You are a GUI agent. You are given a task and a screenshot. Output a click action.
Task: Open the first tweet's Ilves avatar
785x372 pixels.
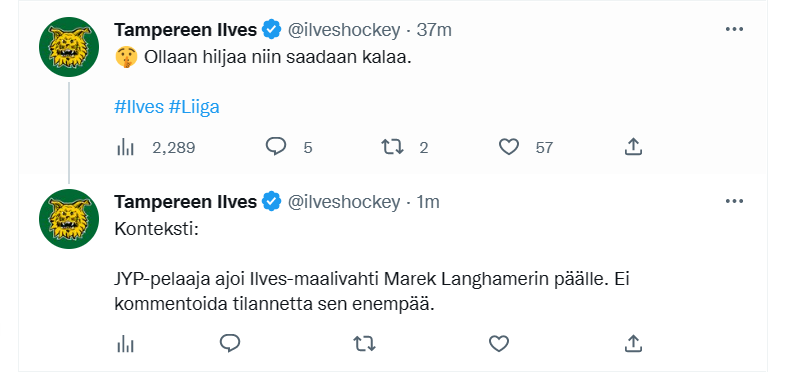coord(69,47)
